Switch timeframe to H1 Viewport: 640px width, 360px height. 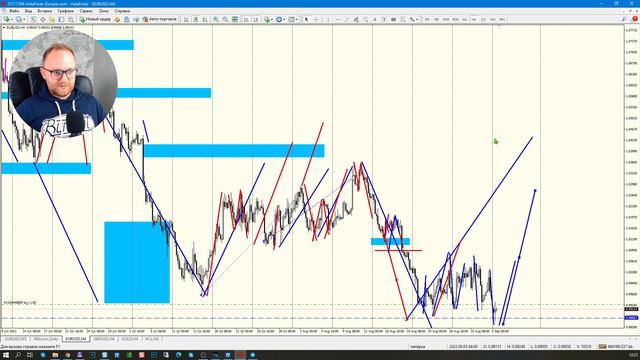[464, 19]
